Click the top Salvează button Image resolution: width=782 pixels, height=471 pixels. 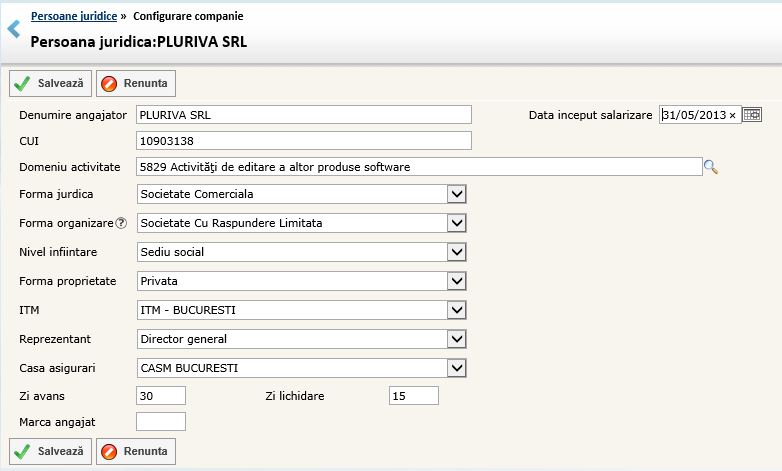(50, 83)
